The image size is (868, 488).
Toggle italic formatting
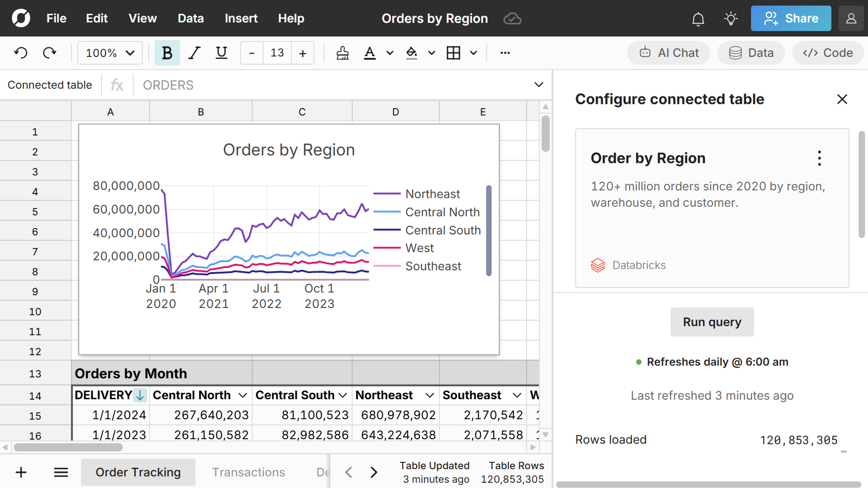coord(194,53)
